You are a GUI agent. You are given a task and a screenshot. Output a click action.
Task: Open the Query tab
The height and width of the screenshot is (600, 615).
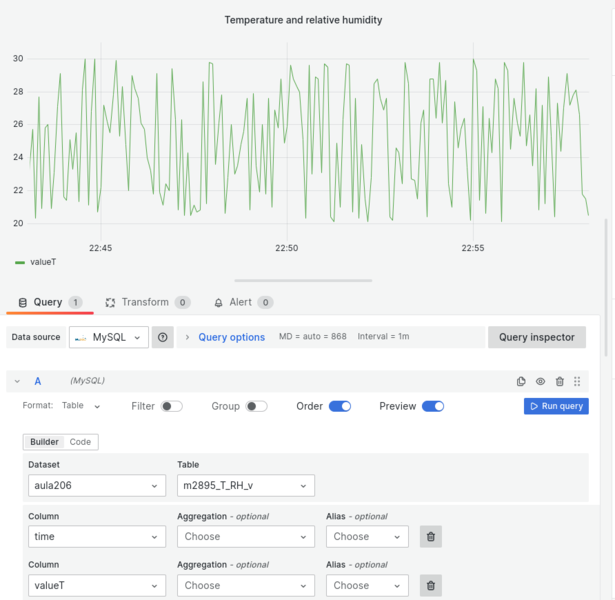click(50, 302)
